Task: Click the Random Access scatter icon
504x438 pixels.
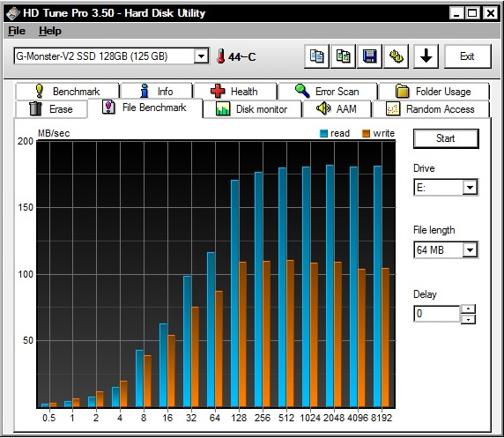Action: point(393,108)
